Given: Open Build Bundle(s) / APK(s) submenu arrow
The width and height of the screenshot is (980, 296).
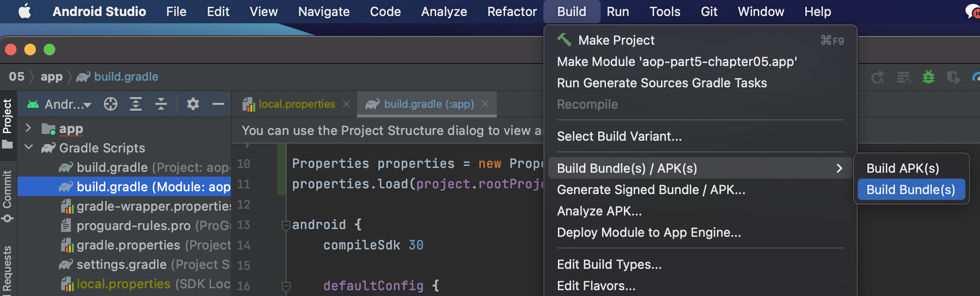Looking at the screenshot, I should click(x=839, y=168).
